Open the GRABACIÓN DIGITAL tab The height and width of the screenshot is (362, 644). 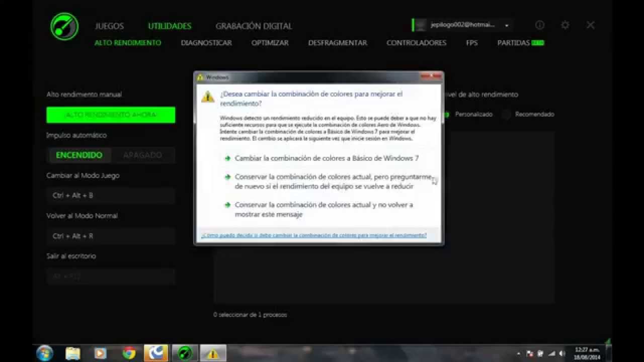(254, 26)
